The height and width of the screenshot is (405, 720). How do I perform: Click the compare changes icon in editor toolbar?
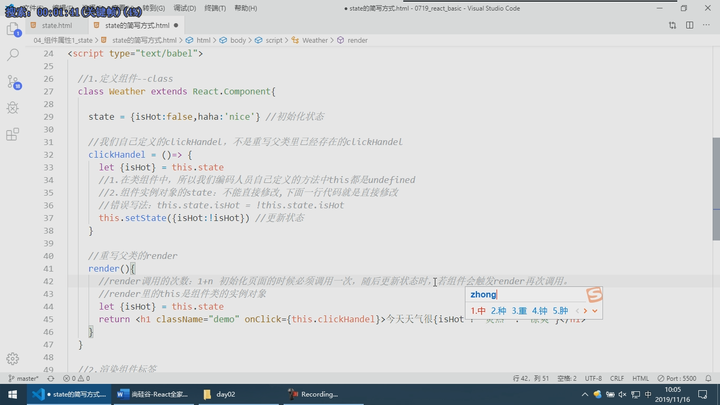(x=672, y=25)
